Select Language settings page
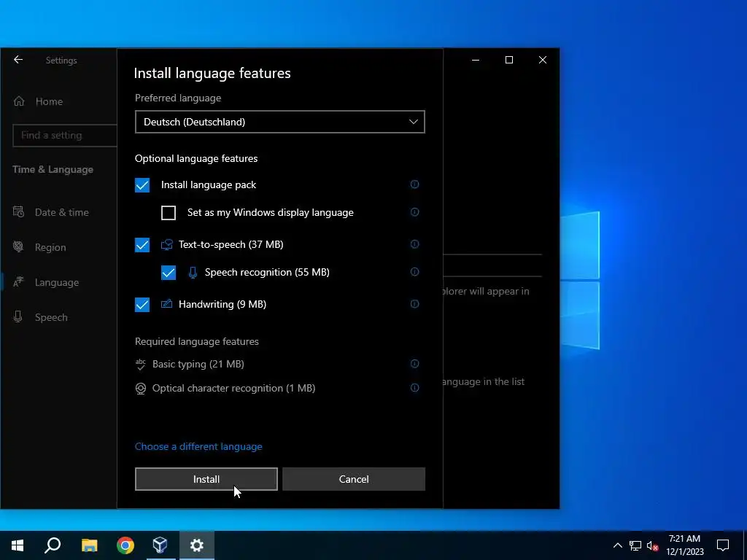Image resolution: width=747 pixels, height=560 pixels. [57, 282]
